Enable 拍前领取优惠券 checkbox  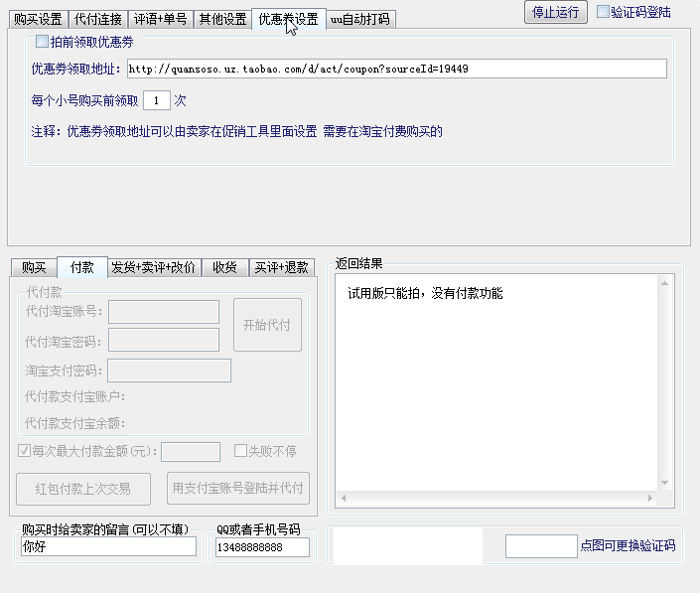(42, 42)
